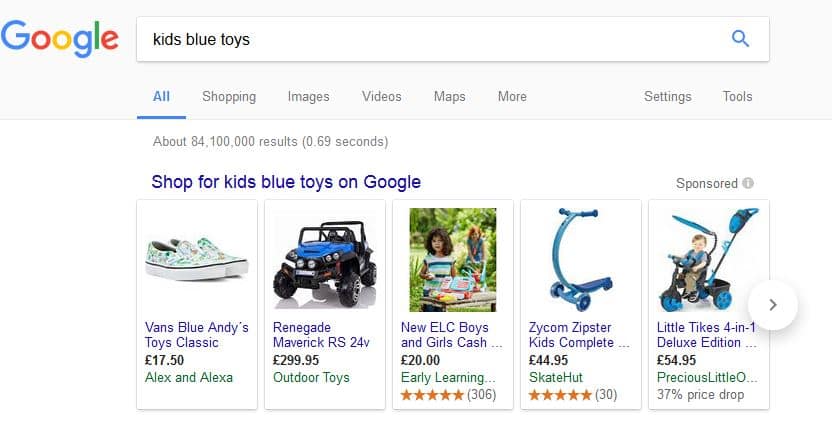The height and width of the screenshot is (432, 832).
Task: Click the Sponsored info icon
Action: pos(748,184)
